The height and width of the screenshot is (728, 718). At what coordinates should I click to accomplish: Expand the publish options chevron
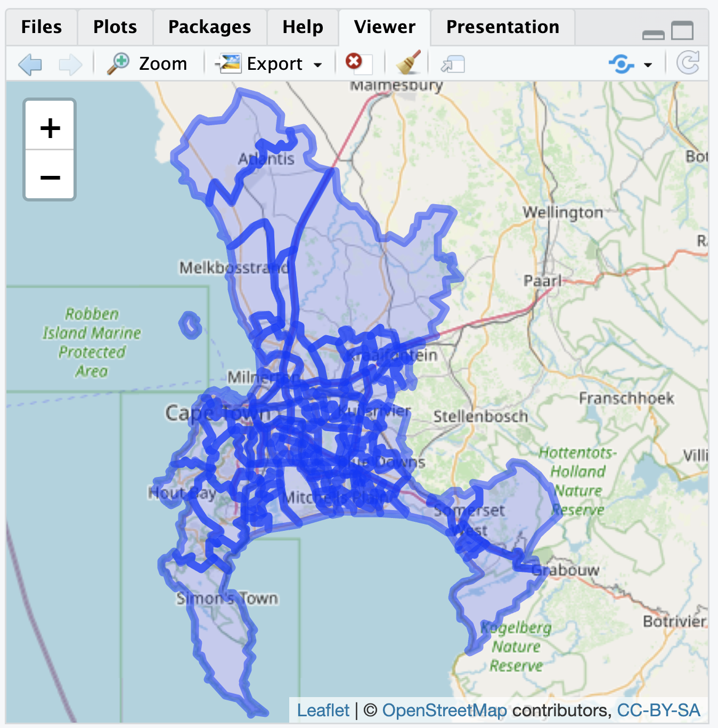[647, 64]
